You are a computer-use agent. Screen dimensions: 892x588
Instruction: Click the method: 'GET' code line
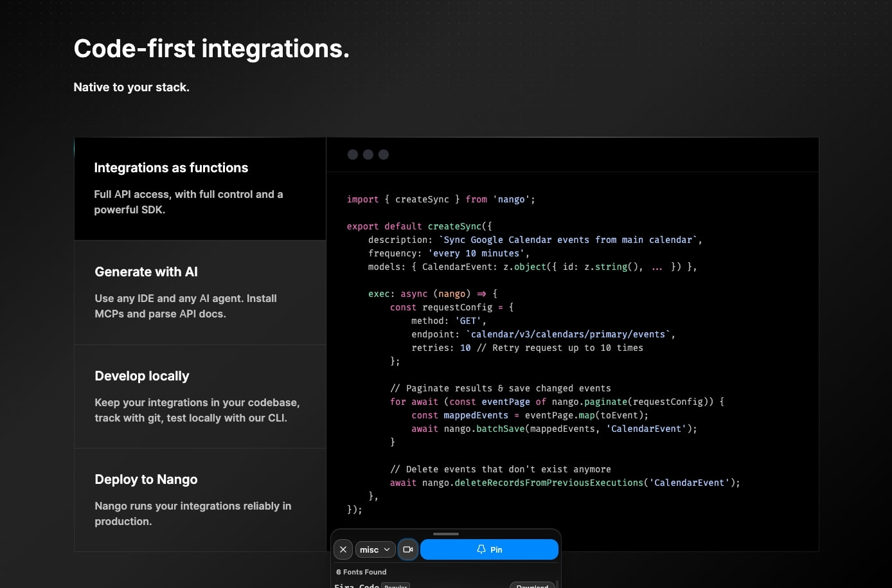(x=449, y=321)
